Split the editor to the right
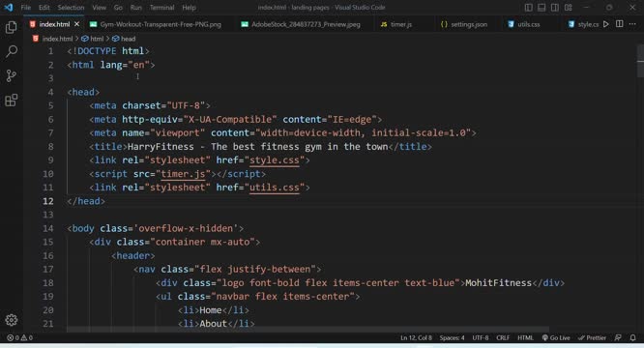 coord(620,24)
